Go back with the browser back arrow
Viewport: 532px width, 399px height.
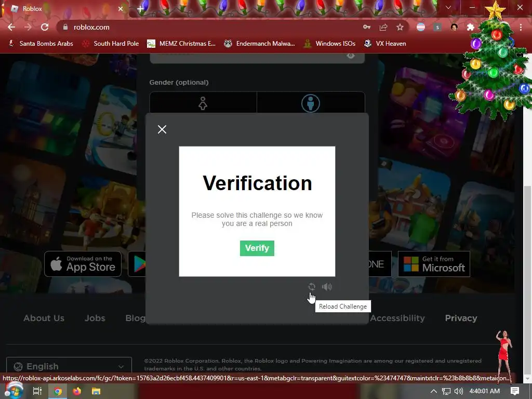click(11, 27)
